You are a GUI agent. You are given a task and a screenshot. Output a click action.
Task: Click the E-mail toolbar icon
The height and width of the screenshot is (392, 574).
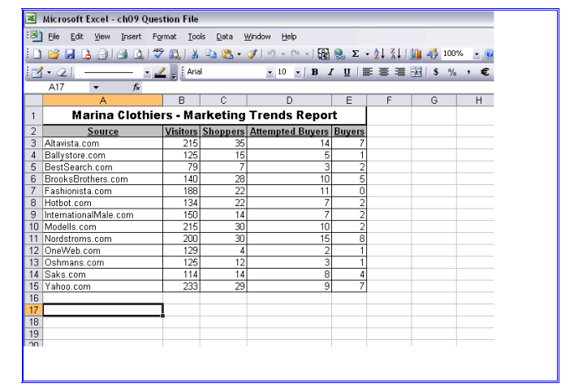click(102, 54)
